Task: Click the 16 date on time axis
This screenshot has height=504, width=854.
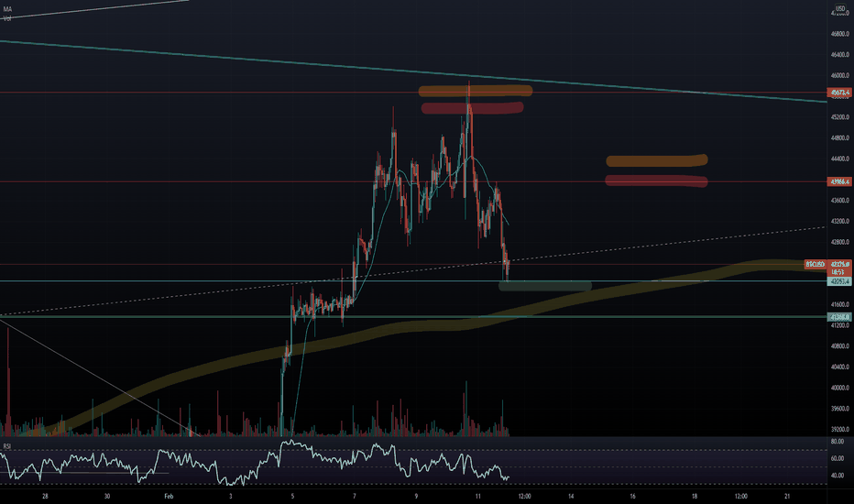Action: (632, 497)
